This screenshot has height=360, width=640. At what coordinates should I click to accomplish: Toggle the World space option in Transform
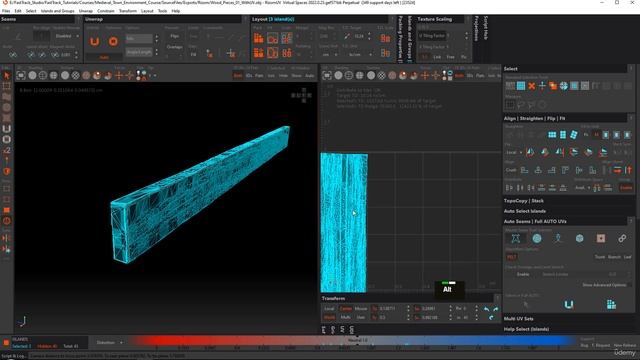pyautogui.click(x=329, y=317)
